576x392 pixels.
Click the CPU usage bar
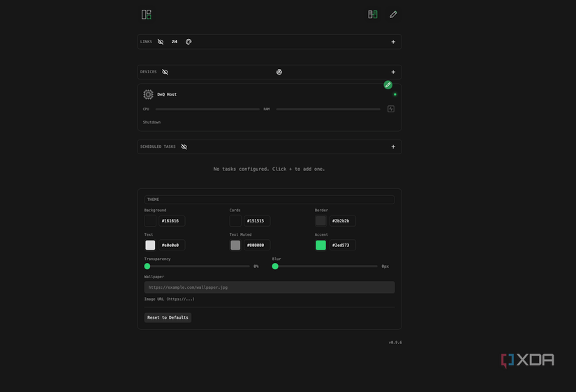point(207,109)
